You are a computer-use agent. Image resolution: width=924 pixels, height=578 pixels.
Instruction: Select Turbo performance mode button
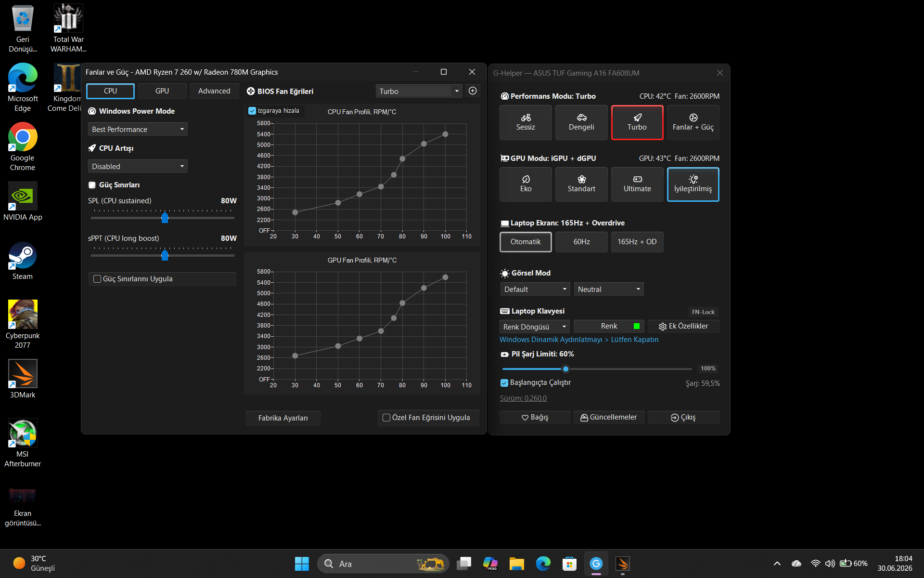coord(637,122)
